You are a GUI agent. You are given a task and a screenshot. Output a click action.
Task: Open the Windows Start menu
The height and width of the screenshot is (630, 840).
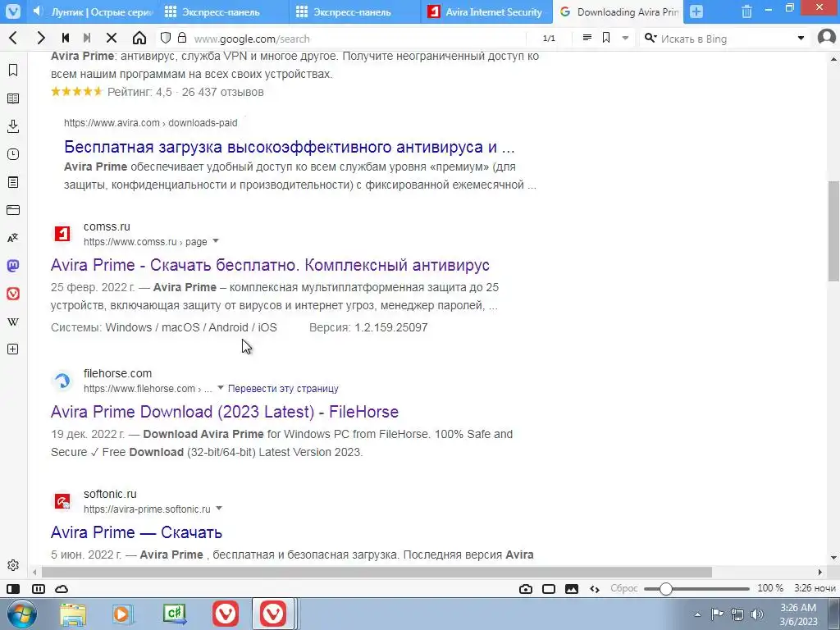[x=21, y=614]
